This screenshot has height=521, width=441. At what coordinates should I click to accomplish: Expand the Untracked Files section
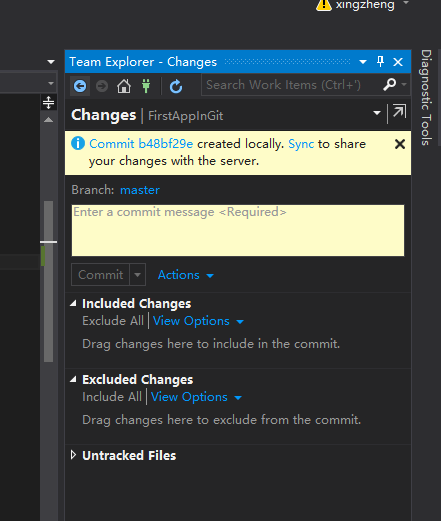73,455
